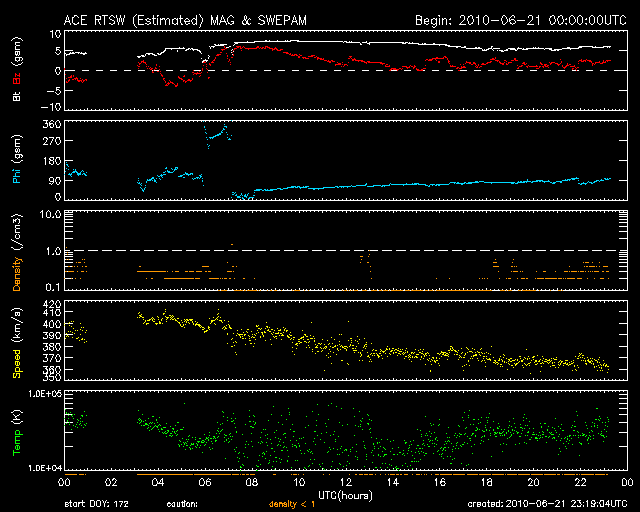The height and width of the screenshot is (512, 640).
Task: Click the yellow Speed (km/s) axis label
Action: tap(17, 343)
